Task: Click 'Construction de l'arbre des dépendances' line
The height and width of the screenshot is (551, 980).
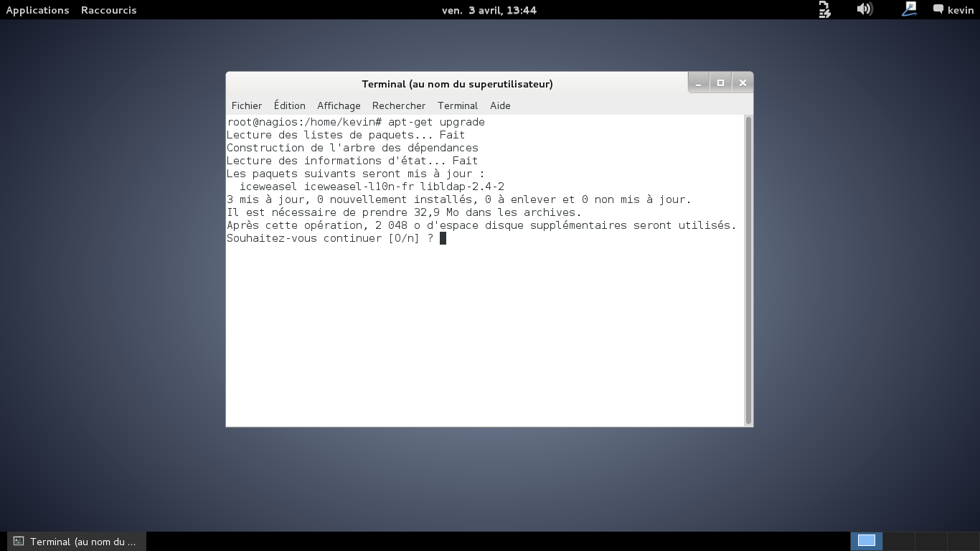Action: pos(352,148)
